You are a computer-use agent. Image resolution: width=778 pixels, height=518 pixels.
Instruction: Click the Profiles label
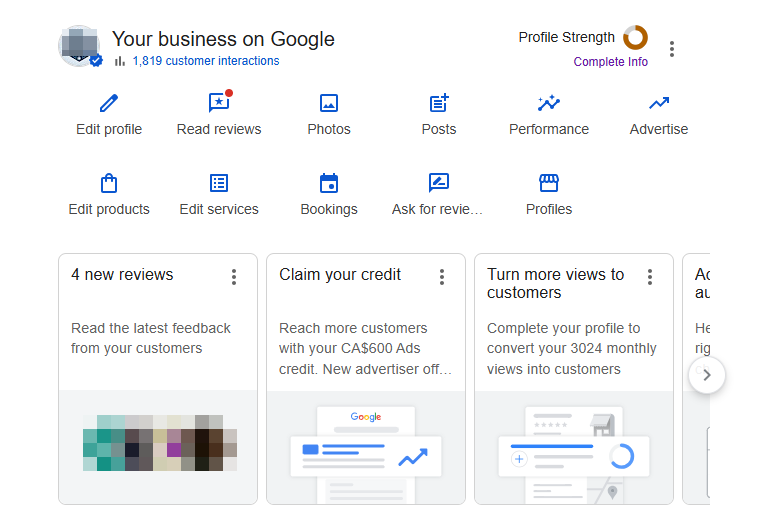(x=549, y=209)
